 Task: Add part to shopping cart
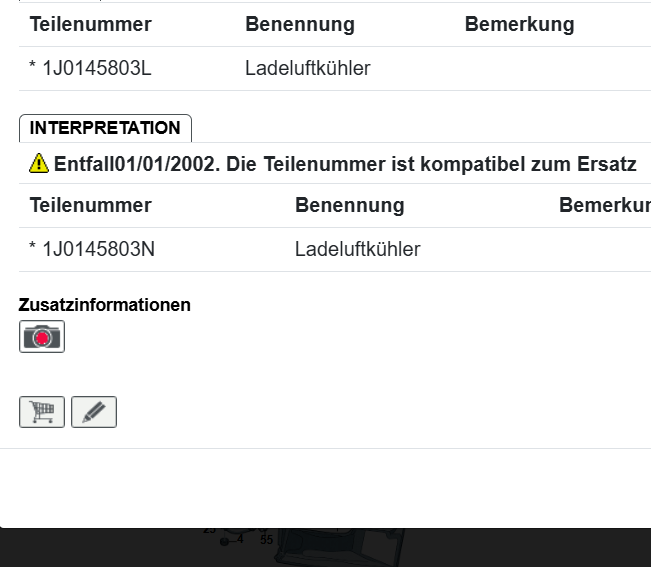click(x=42, y=412)
